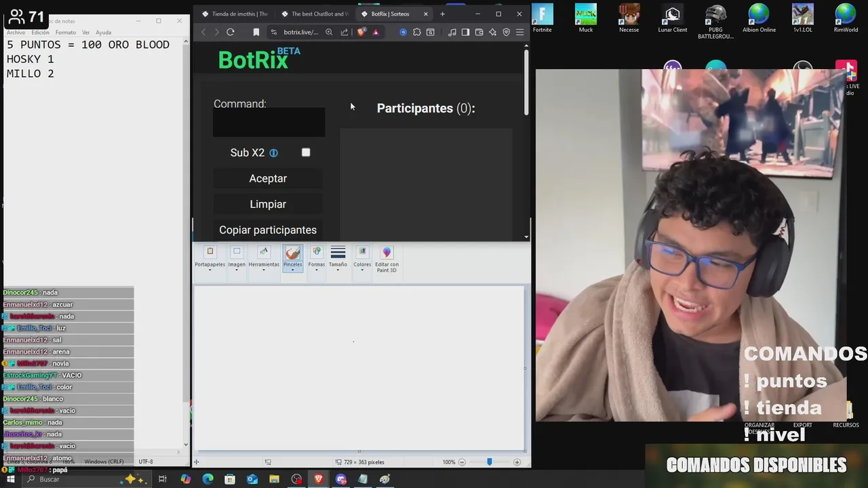Open Task View on taskbar
Viewport: 868px width, 488px height.
point(163,479)
